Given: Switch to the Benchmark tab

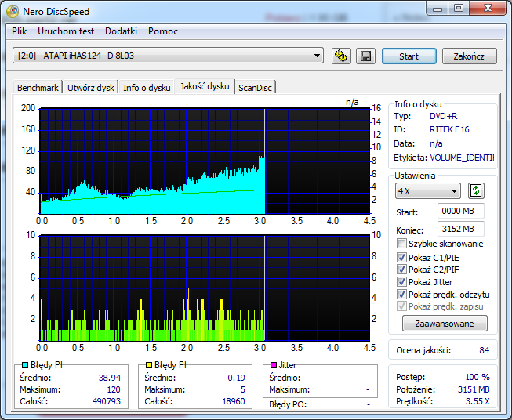Looking at the screenshot, I should tap(38, 88).
